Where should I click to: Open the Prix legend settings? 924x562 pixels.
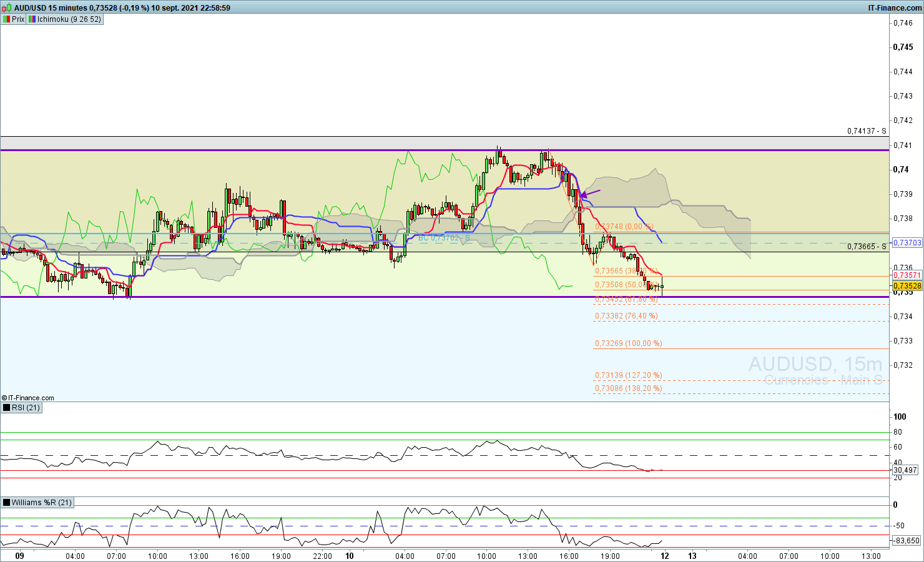(14, 19)
